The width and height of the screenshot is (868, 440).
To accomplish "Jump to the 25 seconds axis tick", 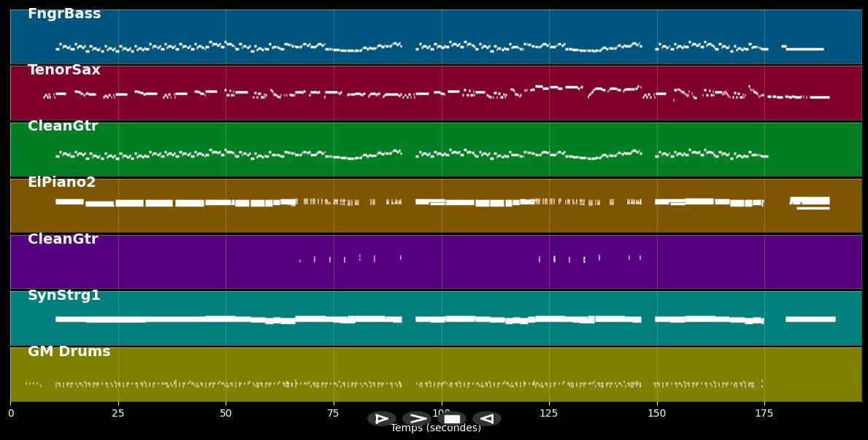I will [x=118, y=414].
